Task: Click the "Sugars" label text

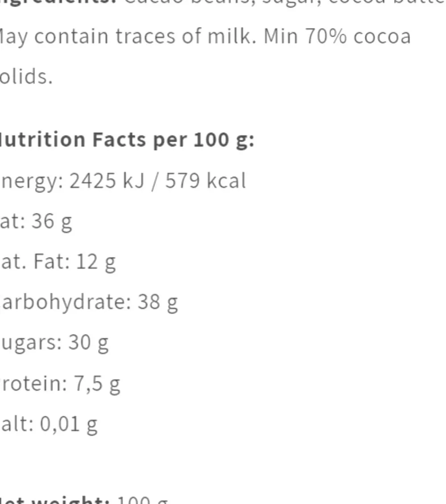Action: (29, 343)
